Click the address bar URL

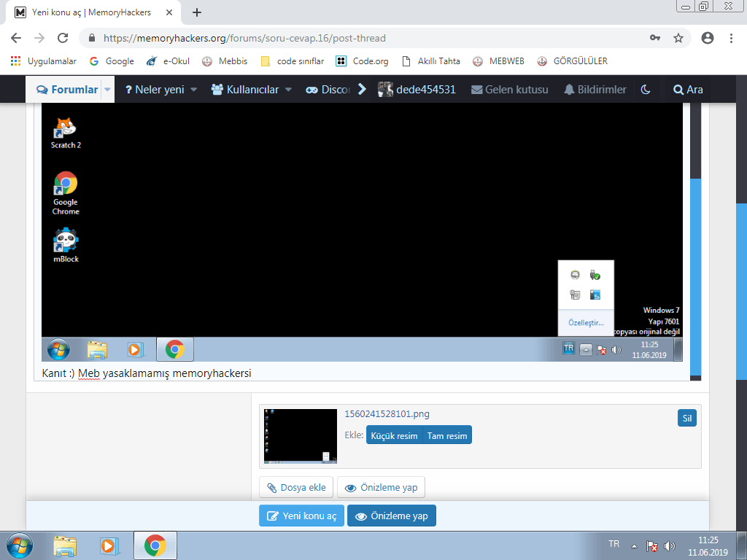(244, 38)
